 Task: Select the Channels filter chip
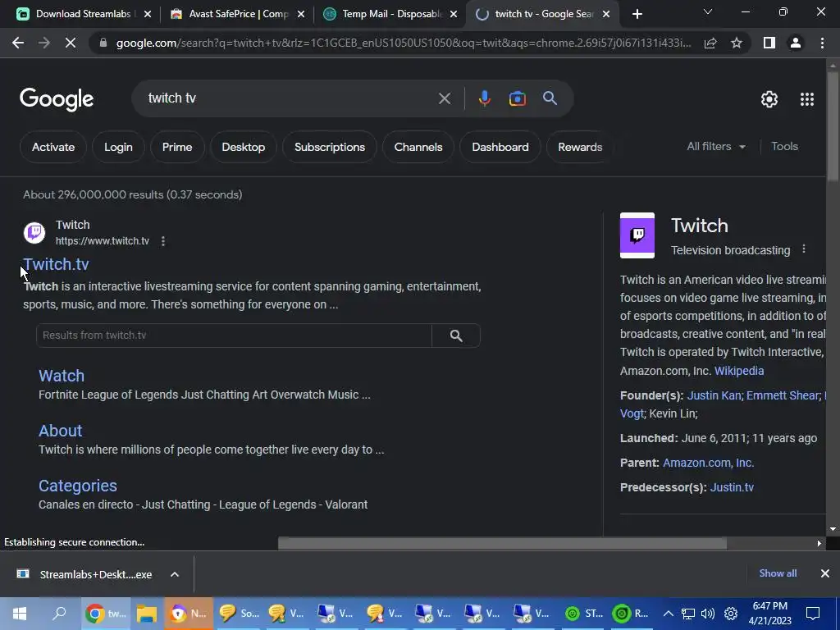418,147
